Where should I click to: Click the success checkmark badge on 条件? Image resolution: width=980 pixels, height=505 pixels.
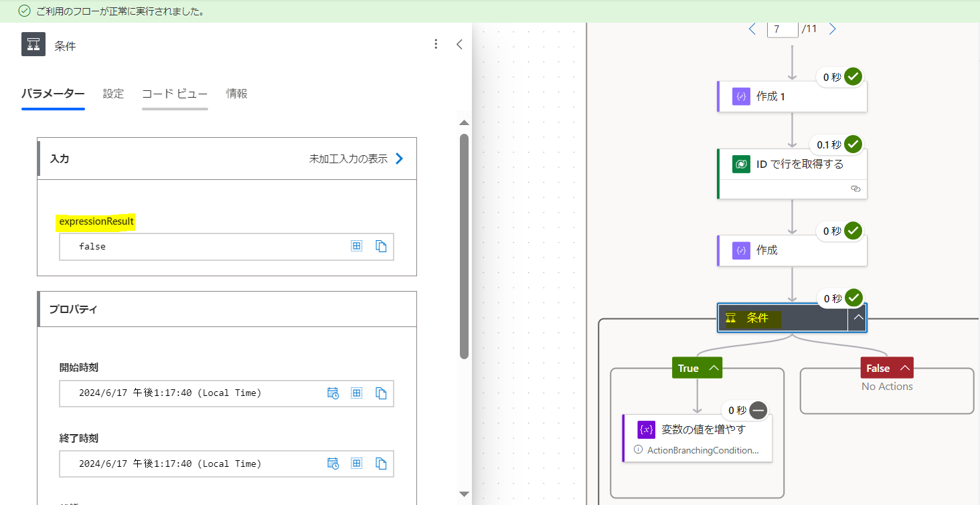pyautogui.click(x=853, y=298)
